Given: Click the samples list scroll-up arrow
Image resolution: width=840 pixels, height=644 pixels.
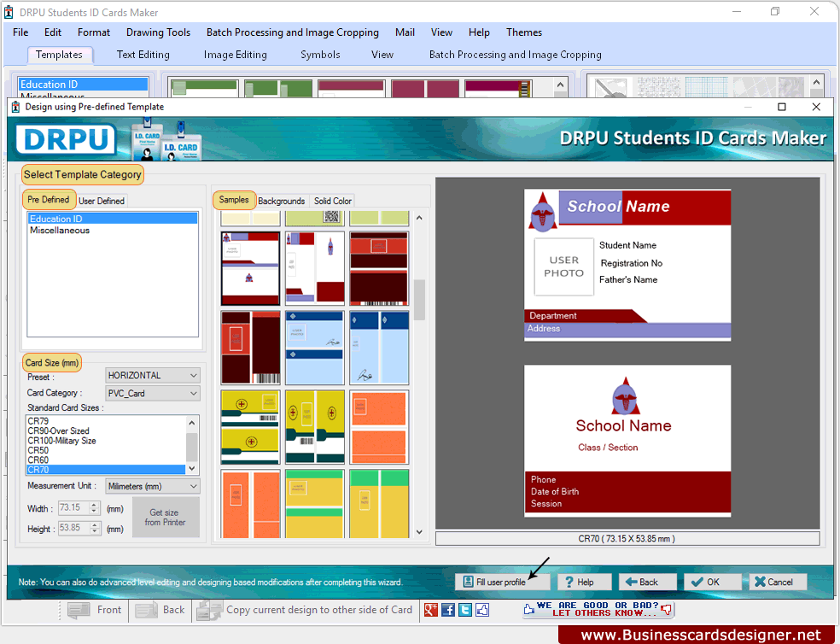Looking at the screenshot, I should 419,218.
